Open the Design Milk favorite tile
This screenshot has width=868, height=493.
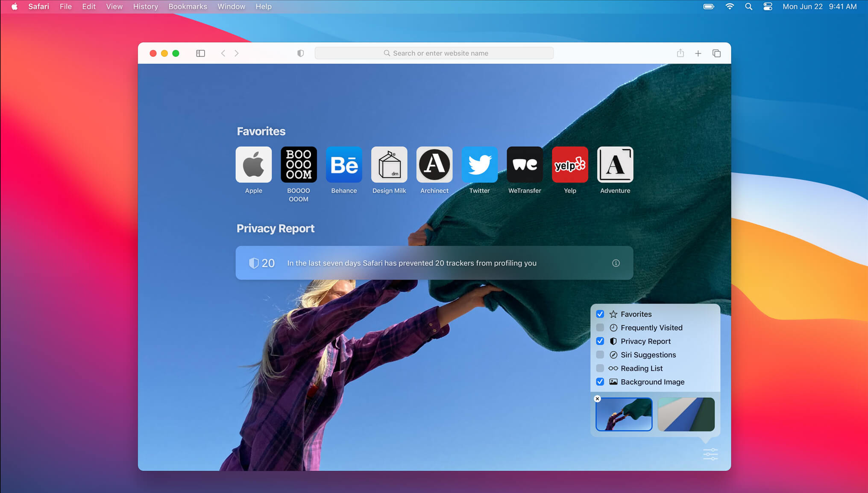[389, 165]
